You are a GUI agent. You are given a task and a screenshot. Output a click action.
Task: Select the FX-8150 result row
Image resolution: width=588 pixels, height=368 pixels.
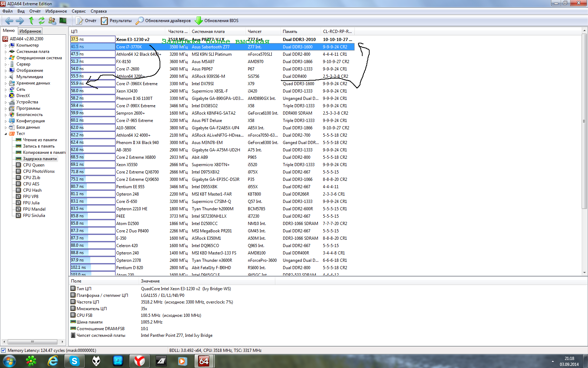click(x=212, y=61)
